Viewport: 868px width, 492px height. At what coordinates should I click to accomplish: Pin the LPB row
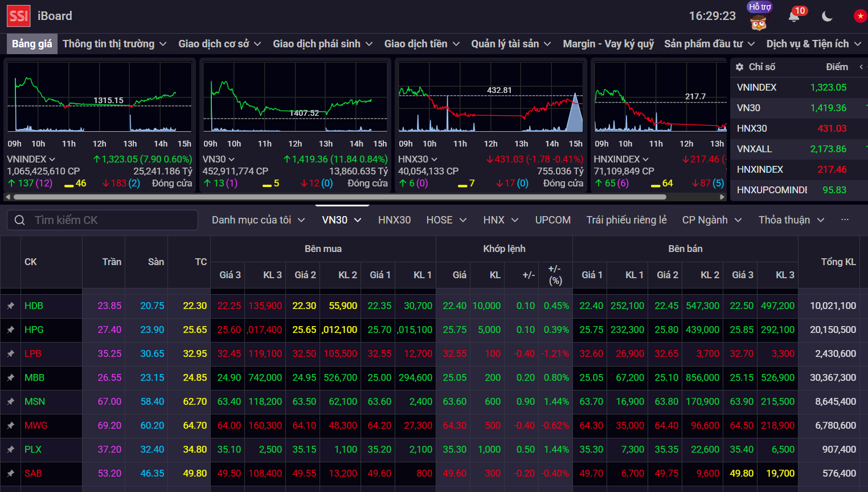(x=11, y=354)
